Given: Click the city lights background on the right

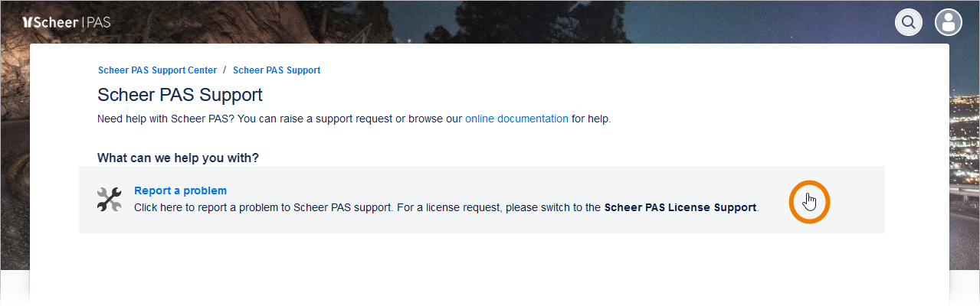Looking at the screenshot, I should pos(965,153).
